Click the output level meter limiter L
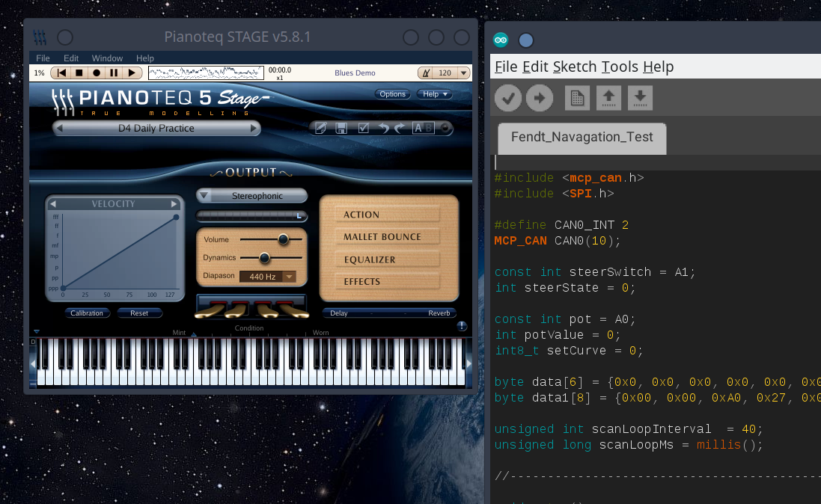This screenshot has height=504, width=821. click(x=299, y=215)
